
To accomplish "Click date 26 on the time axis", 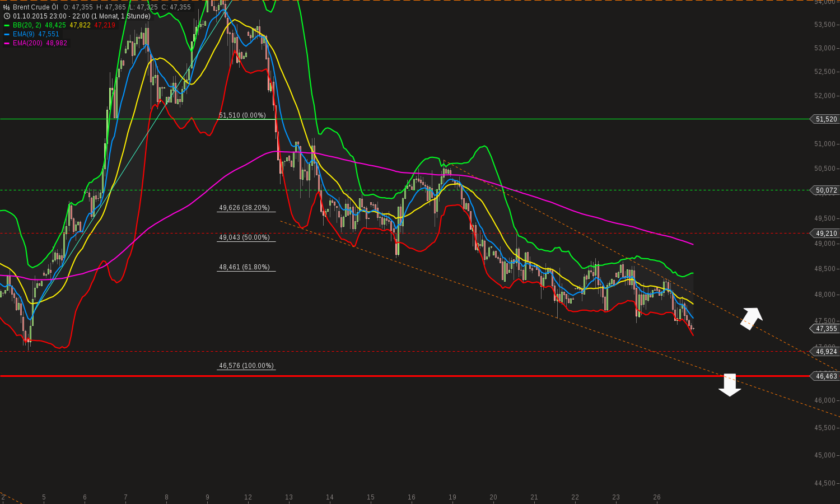I will pos(657,497).
